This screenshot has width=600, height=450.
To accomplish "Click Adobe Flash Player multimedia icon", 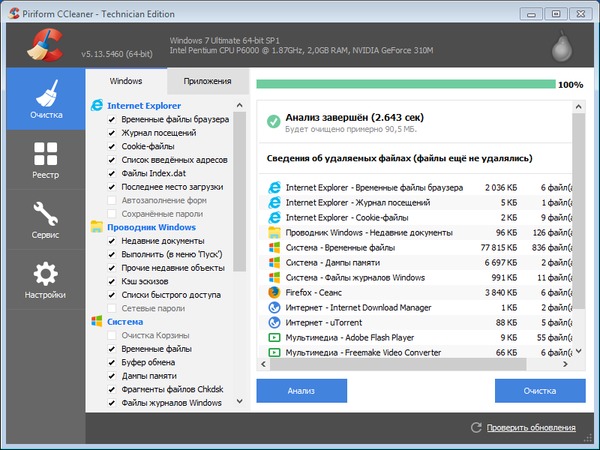I will pos(274,338).
